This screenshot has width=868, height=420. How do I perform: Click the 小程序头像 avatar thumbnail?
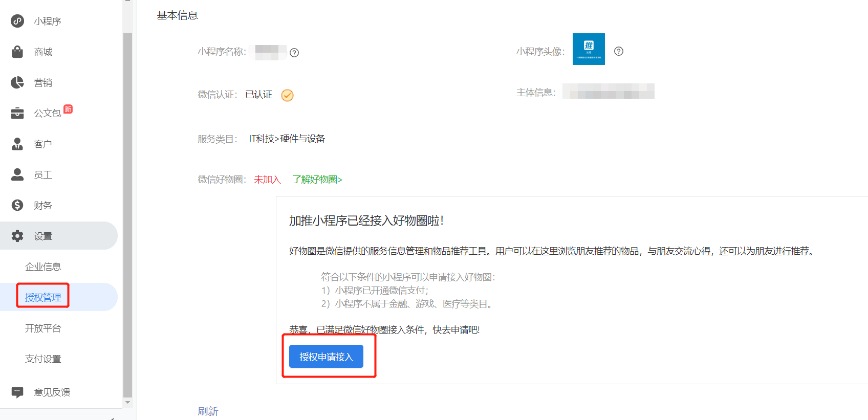589,49
